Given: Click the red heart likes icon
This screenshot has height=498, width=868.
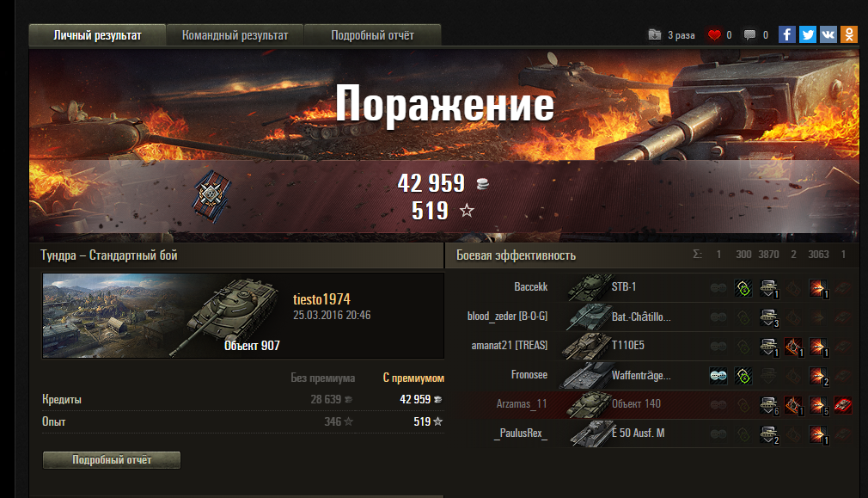Looking at the screenshot, I should click(714, 35).
